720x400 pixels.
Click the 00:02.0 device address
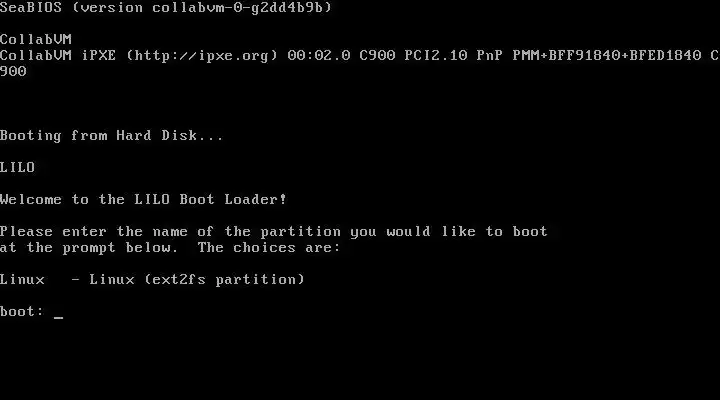point(319,56)
